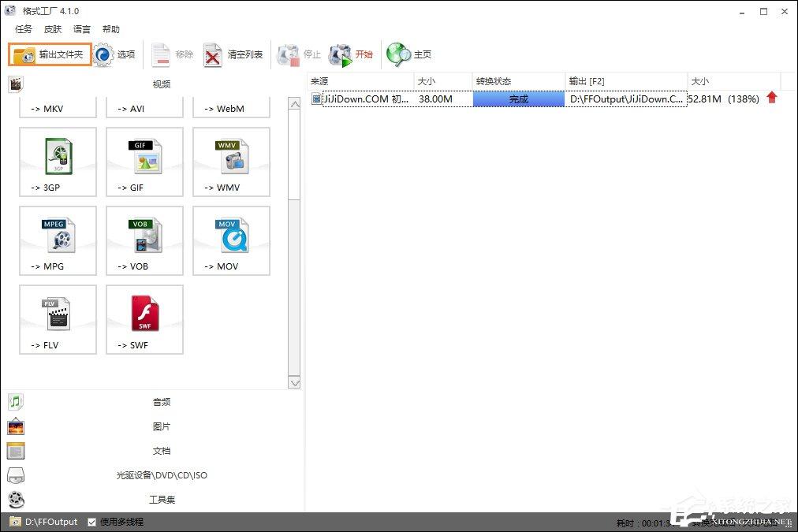This screenshot has width=798, height=532.
Task: Choose the -> MOV QuickTime icon
Action: [x=232, y=240]
